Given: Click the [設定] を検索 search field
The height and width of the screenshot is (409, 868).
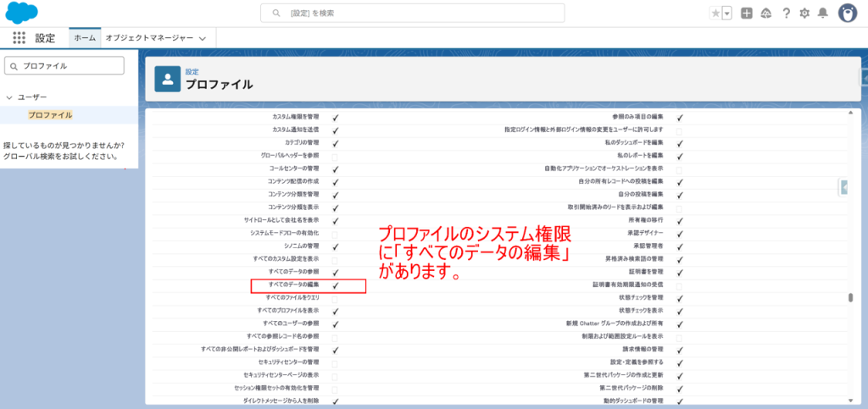Looking at the screenshot, I should [413, 13].
